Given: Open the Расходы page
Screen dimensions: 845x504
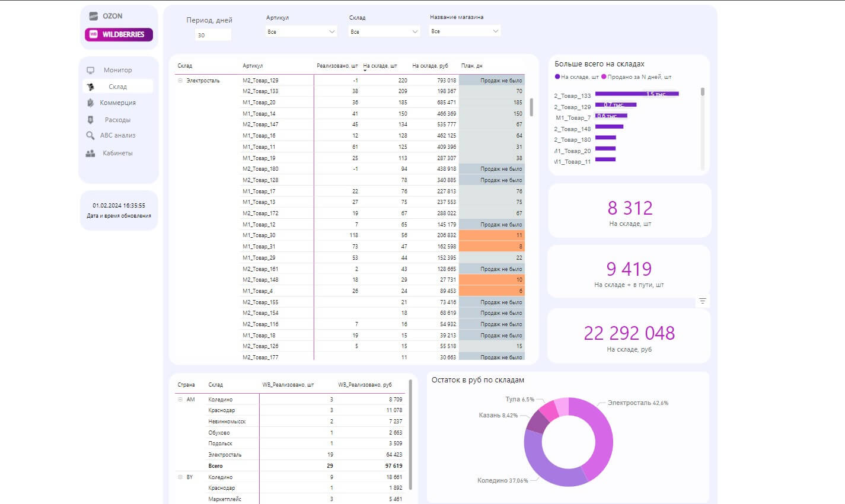Looking at the screenshot, I should point(117,120).
